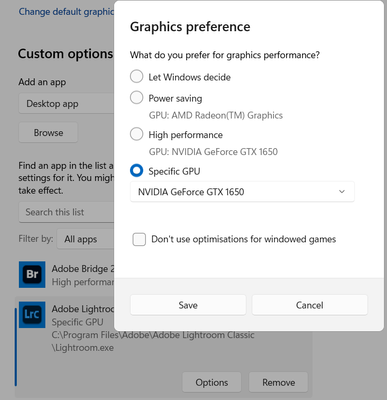Expand the All apps filter dropdown
387x400 pixels.
point(85,239)
